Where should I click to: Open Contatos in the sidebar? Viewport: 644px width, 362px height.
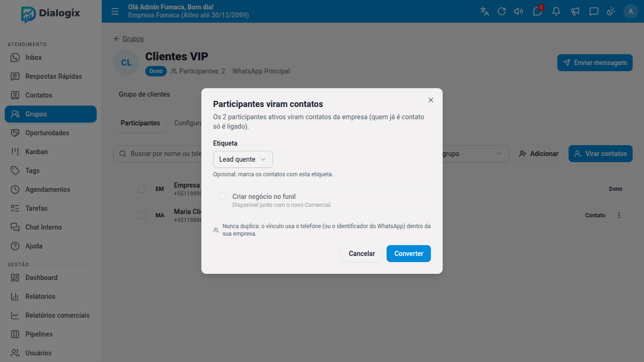[x=50, y=95]
